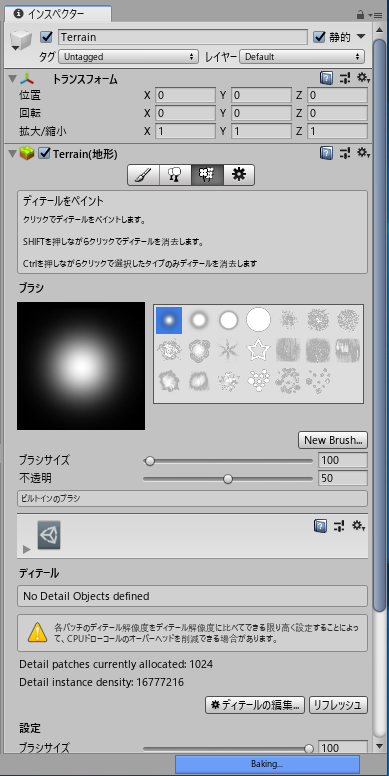Open Transform component gear menu

pyautogui.click(x=363, y=78)
